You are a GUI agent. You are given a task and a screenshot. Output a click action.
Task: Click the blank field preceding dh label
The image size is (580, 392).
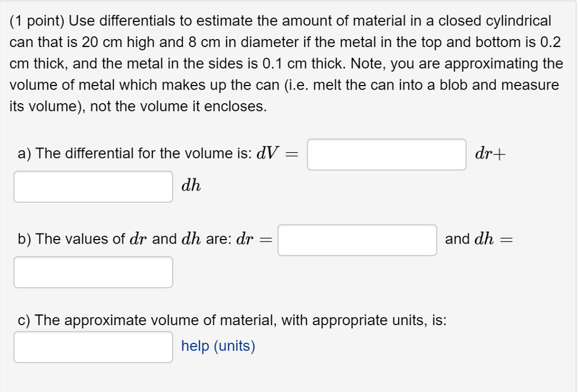(x=93, y=186)
